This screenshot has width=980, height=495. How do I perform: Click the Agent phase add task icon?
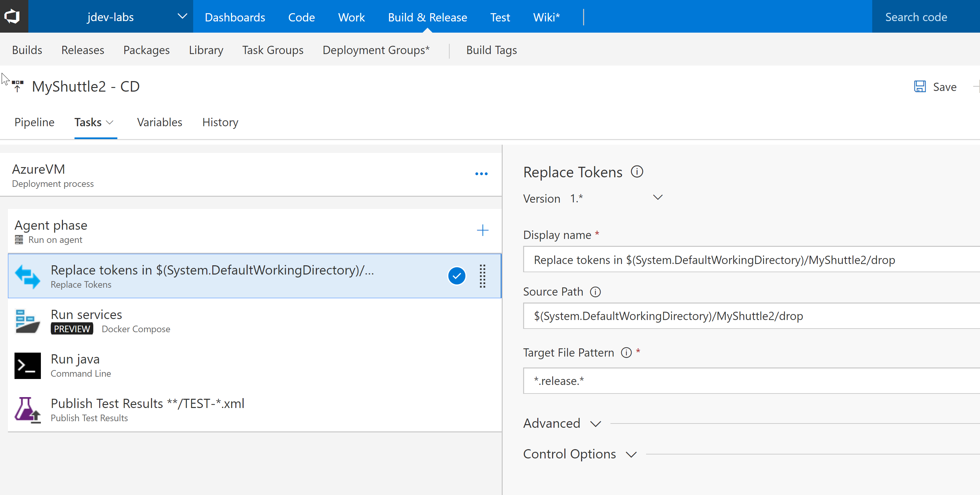coord(481,229)
